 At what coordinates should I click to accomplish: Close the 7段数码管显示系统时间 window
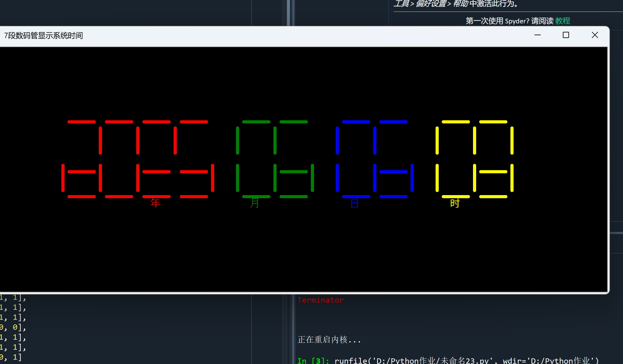pyautogui.click(x=595, y=35)
